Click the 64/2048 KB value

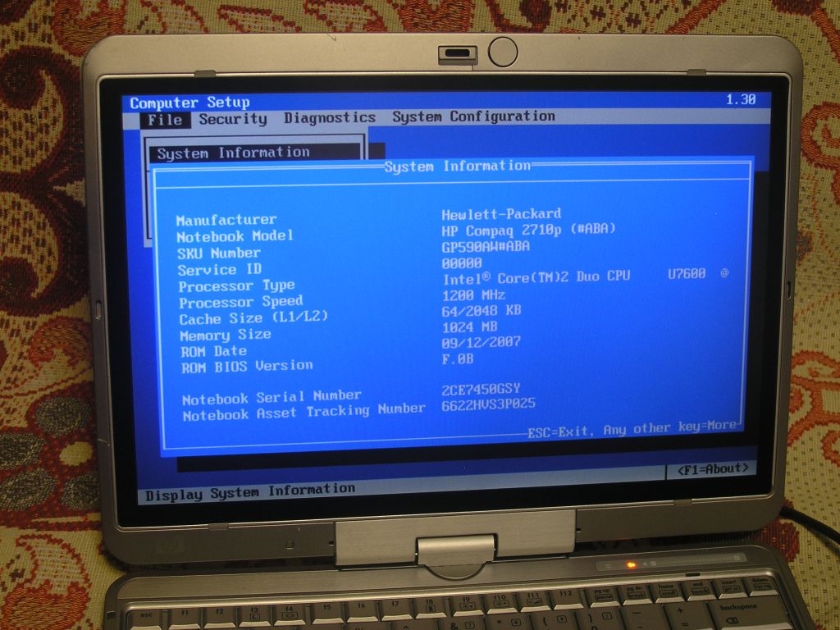[x=482, y=310]
